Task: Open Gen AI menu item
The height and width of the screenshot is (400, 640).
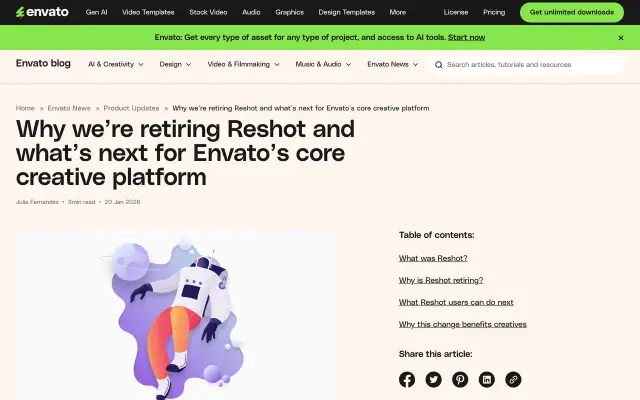Action: pyautogui.click(x=97, y=12)
